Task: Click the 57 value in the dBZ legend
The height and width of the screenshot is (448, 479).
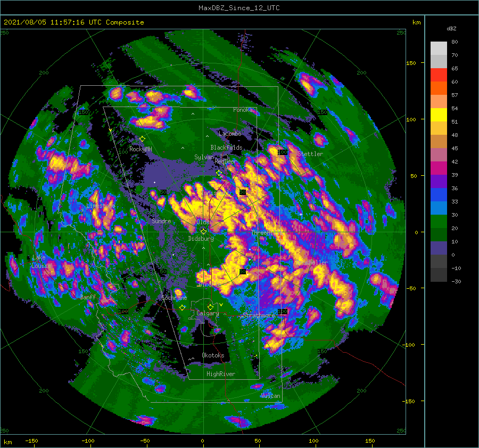Action: [x=455, y=95]
